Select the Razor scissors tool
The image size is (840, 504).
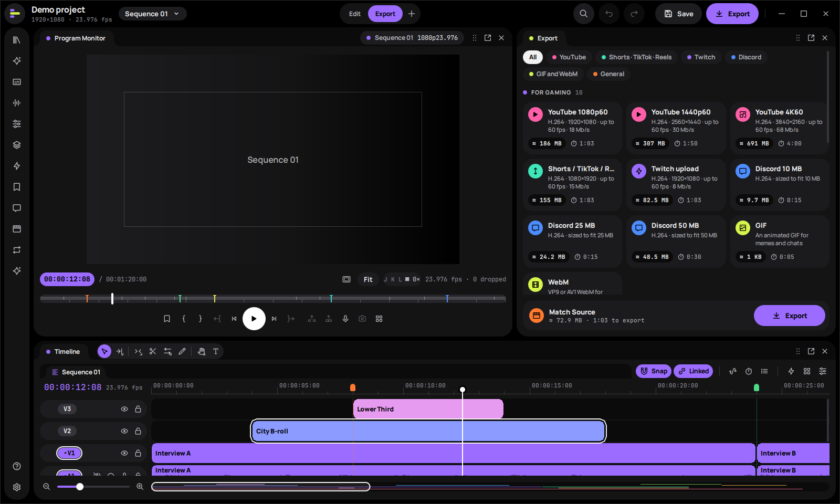153,352
